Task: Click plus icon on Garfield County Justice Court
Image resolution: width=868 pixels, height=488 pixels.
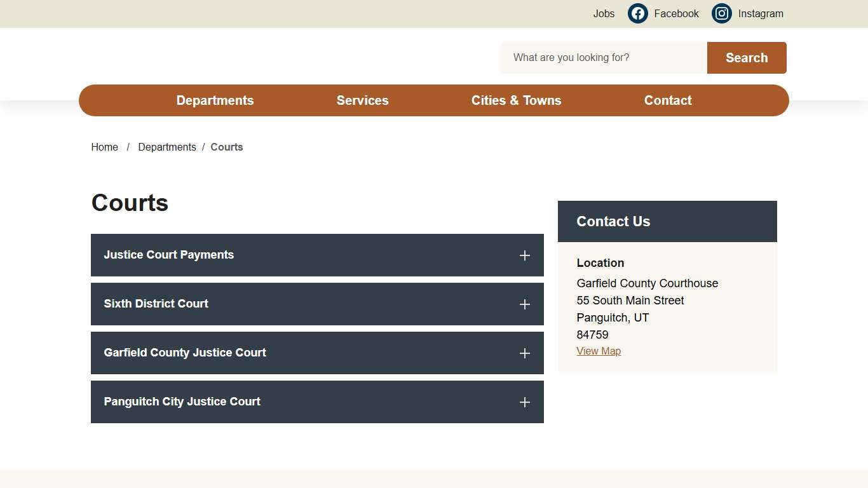Action: tap(524, 353)
